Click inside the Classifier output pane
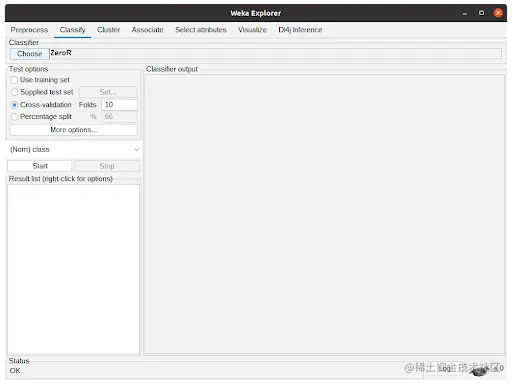This screenshot has height=385, width=512. pos(324,214)
